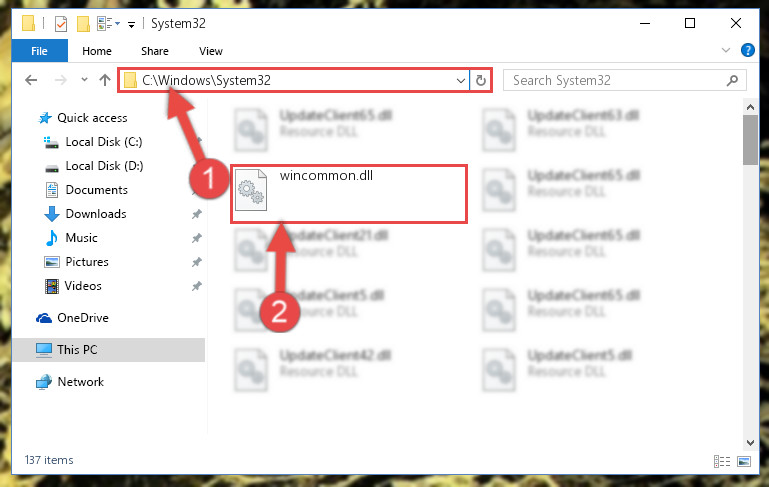Select the wincommon.dll file

349,194
